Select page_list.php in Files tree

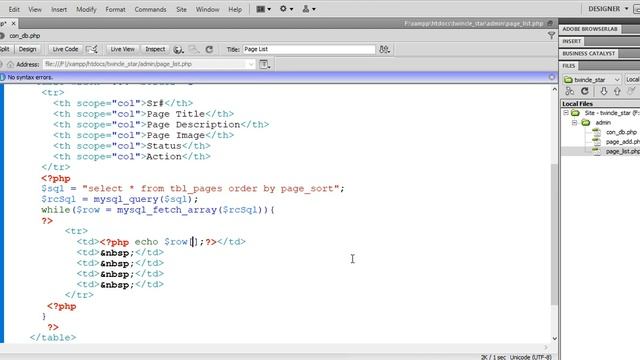[622, 151]
